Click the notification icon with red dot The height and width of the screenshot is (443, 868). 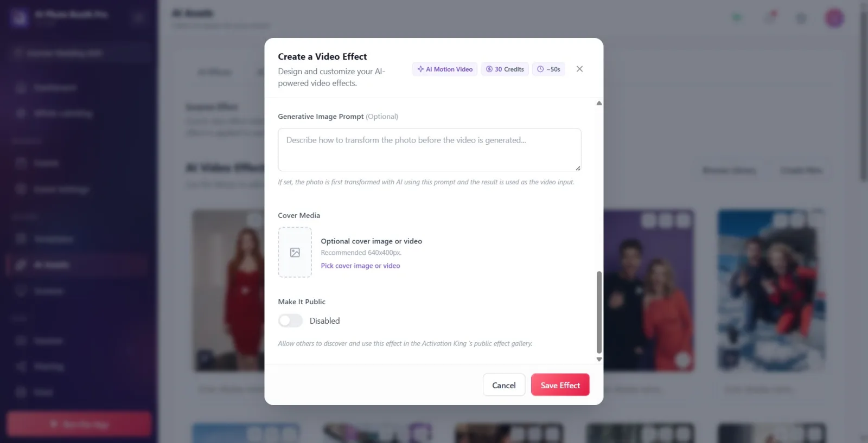click(x=770, y=18)
